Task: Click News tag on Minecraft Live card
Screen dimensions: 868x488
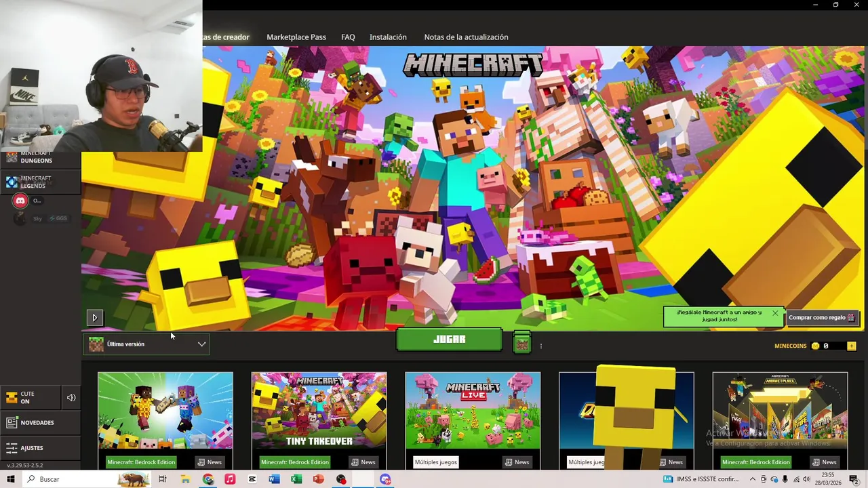Action: coord(517,462)
